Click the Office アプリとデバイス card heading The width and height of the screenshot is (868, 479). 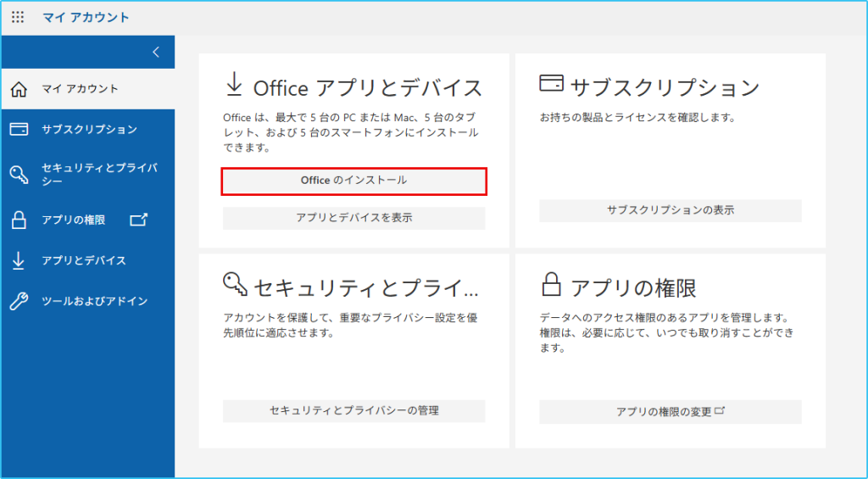click(x=368, y=89)
